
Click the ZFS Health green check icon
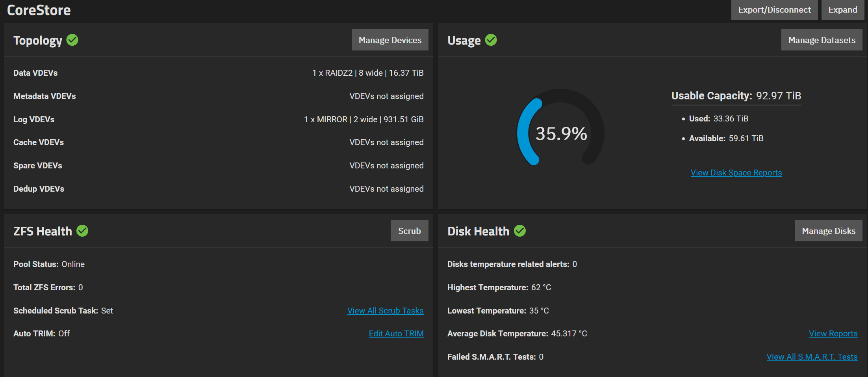point(82,231)
